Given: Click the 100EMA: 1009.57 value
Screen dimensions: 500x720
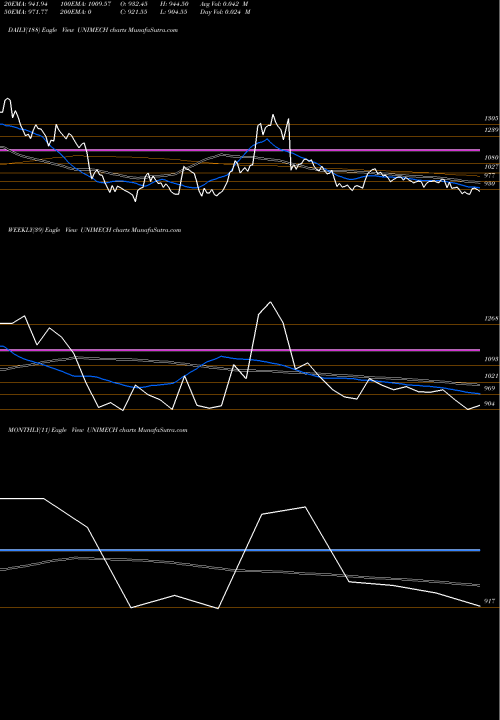Looking at the screenshot, I should [x=86, y=4].
